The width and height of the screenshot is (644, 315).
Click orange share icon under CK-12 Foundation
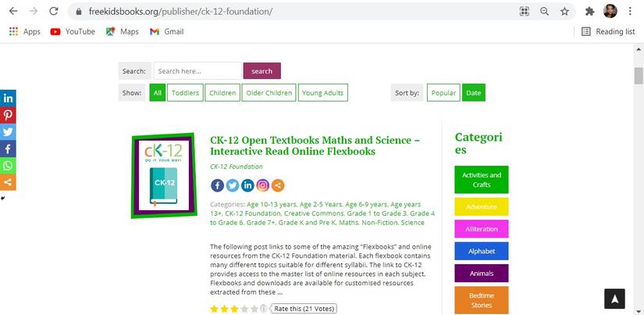[278, 185]
